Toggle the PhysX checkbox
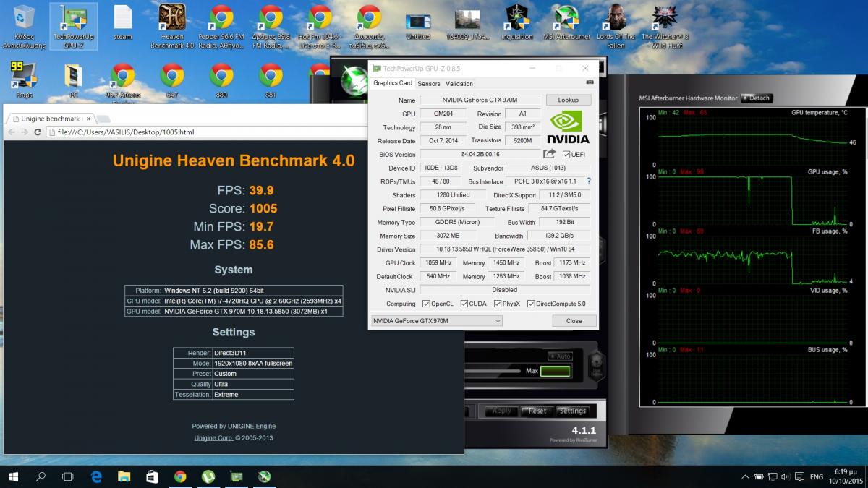 (499, 304)
